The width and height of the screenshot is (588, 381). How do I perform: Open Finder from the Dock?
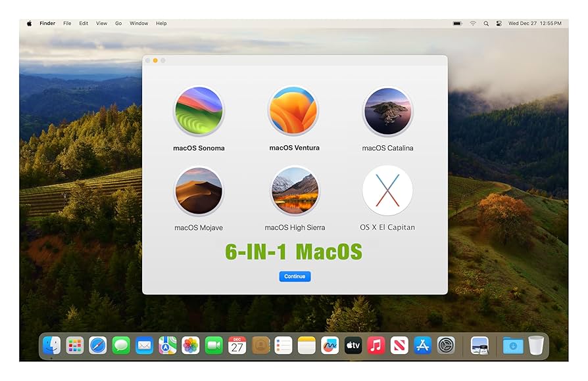[x=51, y=345]
